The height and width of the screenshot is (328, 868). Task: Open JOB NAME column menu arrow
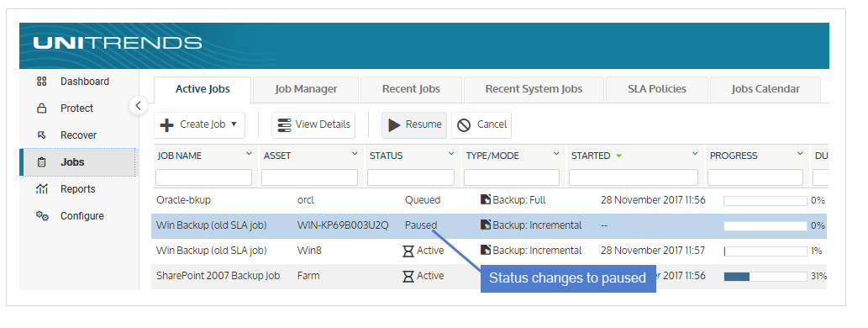coord(249,154)
